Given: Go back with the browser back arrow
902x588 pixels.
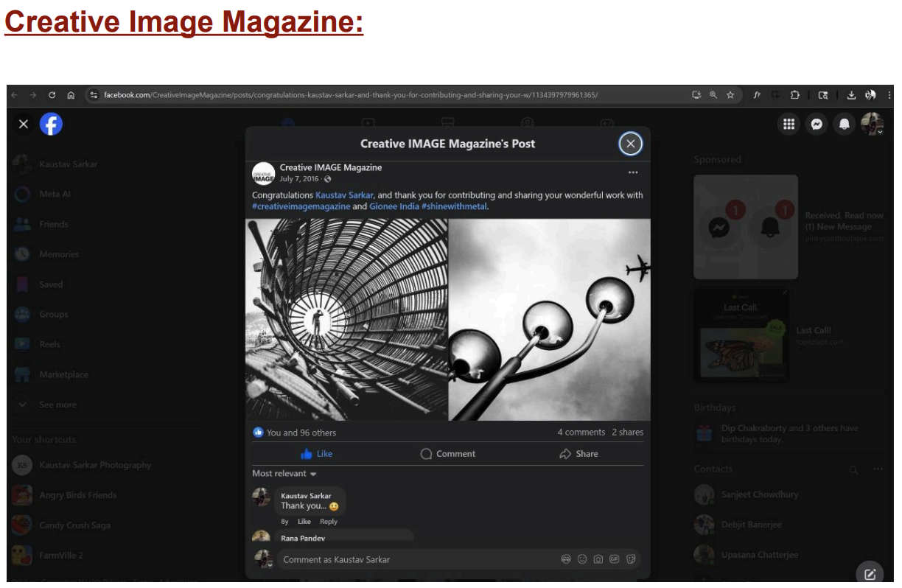Looking at the screenshot, I should (x=15, y=95).
